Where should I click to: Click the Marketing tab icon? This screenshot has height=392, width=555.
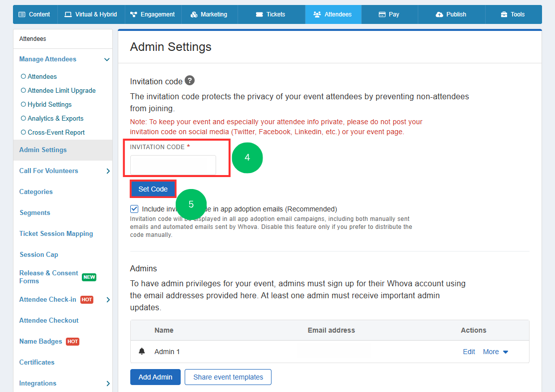(194, 14)
